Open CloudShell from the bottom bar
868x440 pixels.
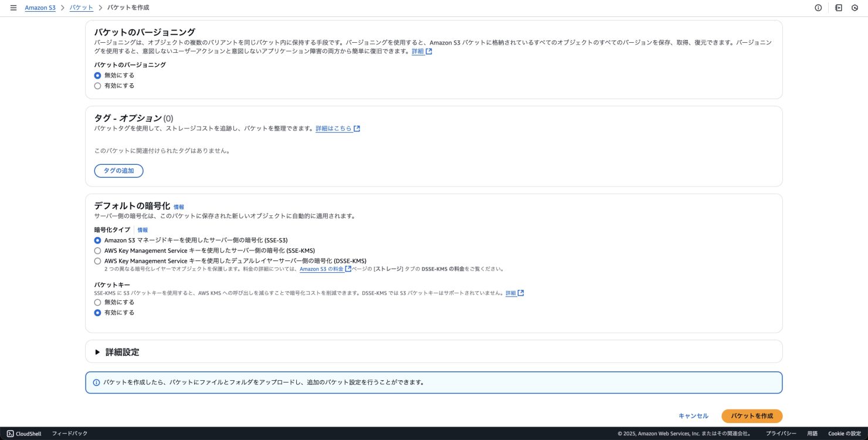tap(24, 434)
